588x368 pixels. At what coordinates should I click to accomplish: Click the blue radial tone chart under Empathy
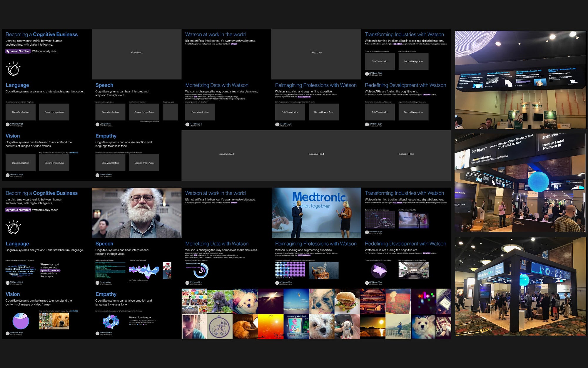click(111, 321)
